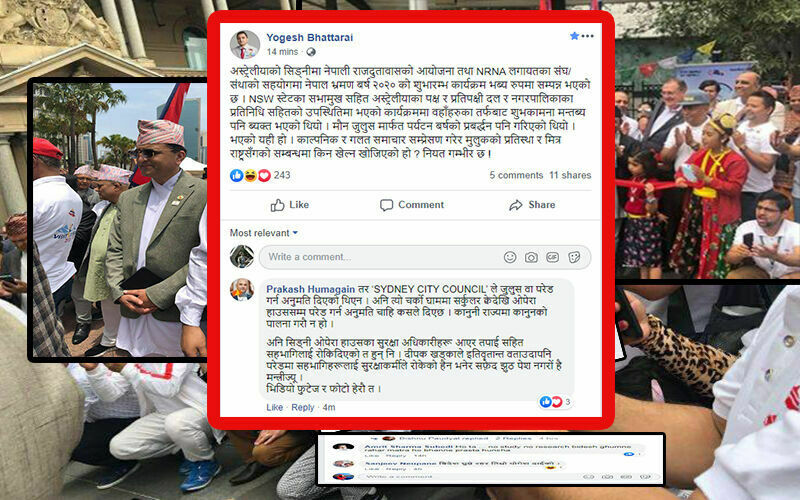
Task: Click Like under Prakash Humagain's comment
Action: (x=274, y=407)
